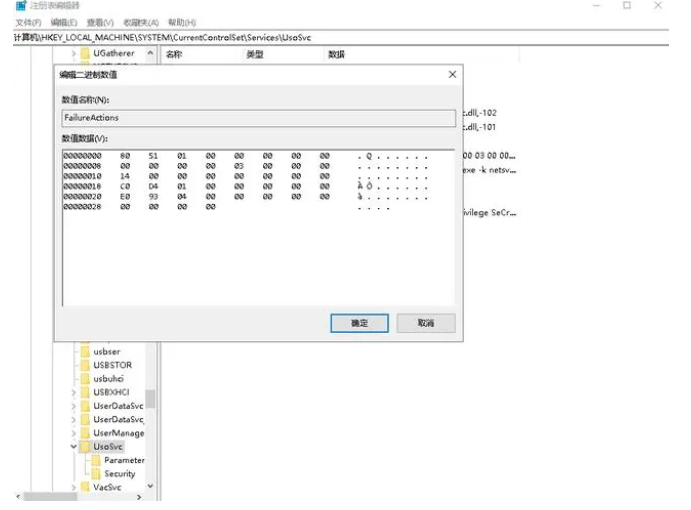
Task: Click the Registry Editor title bar icon
Action: tap(20, 6)
